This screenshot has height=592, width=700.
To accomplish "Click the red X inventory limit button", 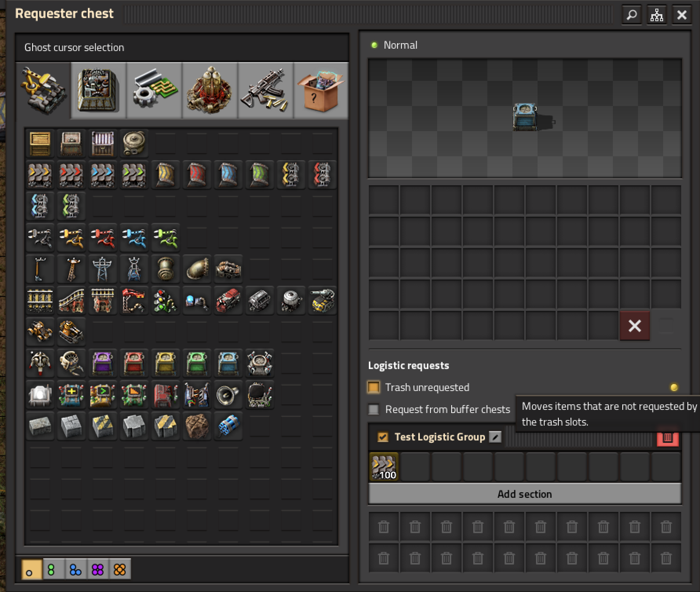I will tap(635, 326).
